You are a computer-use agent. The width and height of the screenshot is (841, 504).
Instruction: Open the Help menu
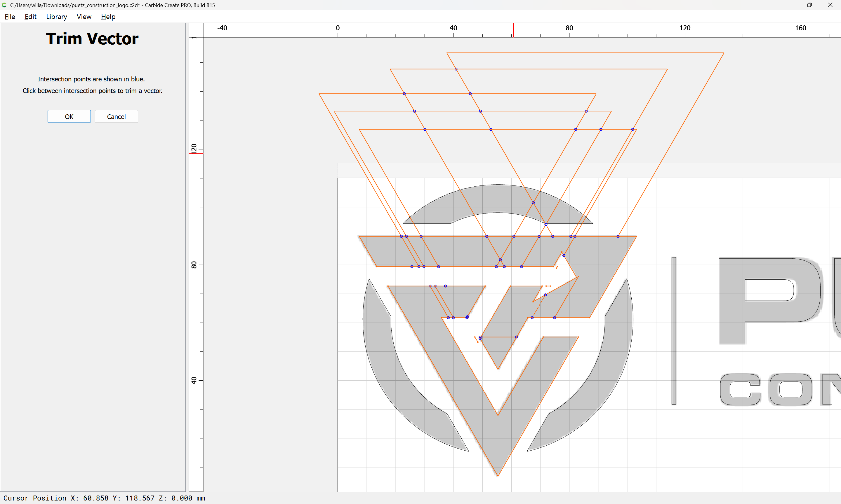point(108,17)
